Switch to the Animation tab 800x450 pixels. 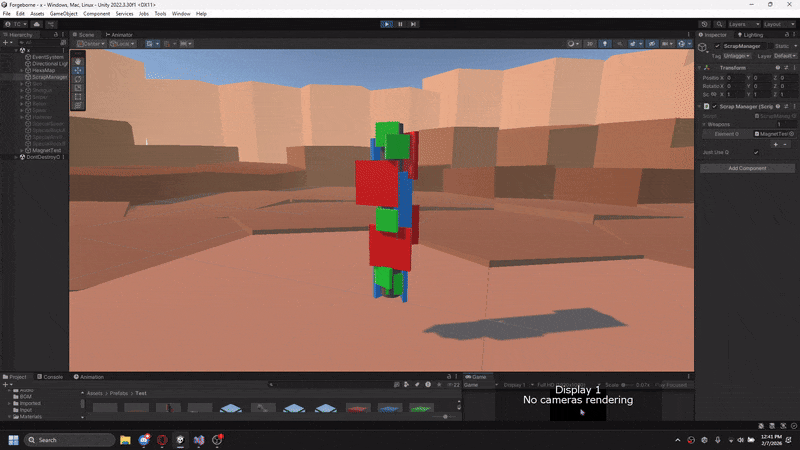[x=88, y=377]
